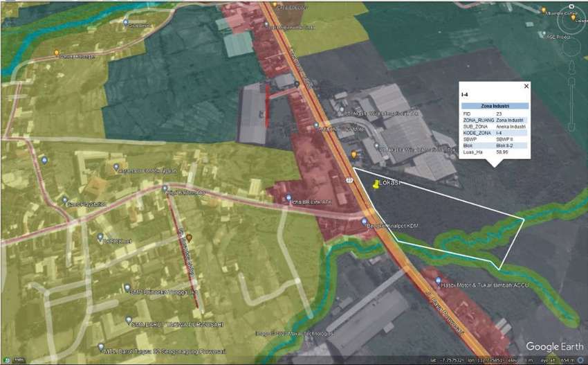The image size is (588, 365).
Task: Select the Luas_Ha row in info table
Action: point(495,151)
